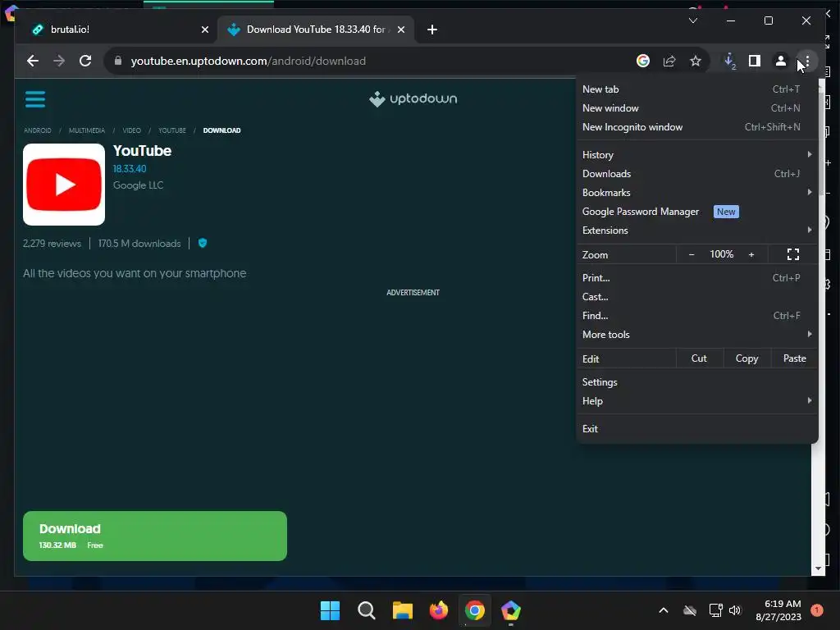Open taskbar Search icon

pyautogui.click(x=367, y=610)
